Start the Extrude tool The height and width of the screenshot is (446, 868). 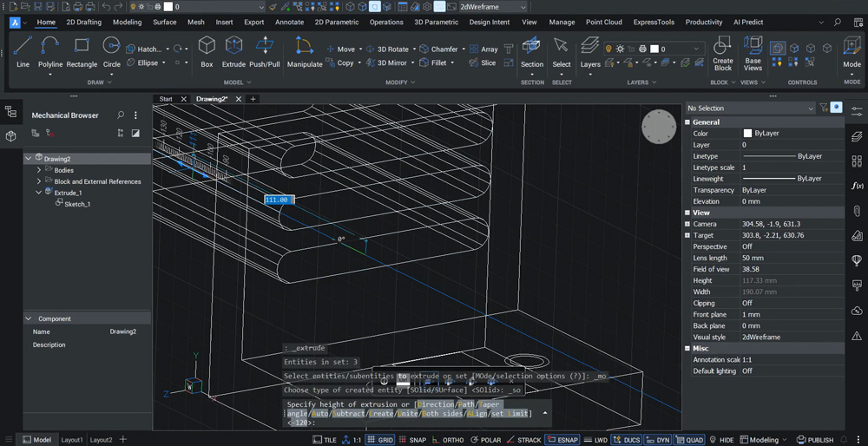(233, 51)
